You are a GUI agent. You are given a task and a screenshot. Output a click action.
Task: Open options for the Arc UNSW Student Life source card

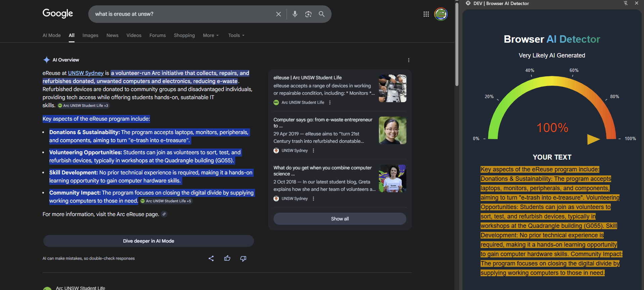(x=330, y=102)
